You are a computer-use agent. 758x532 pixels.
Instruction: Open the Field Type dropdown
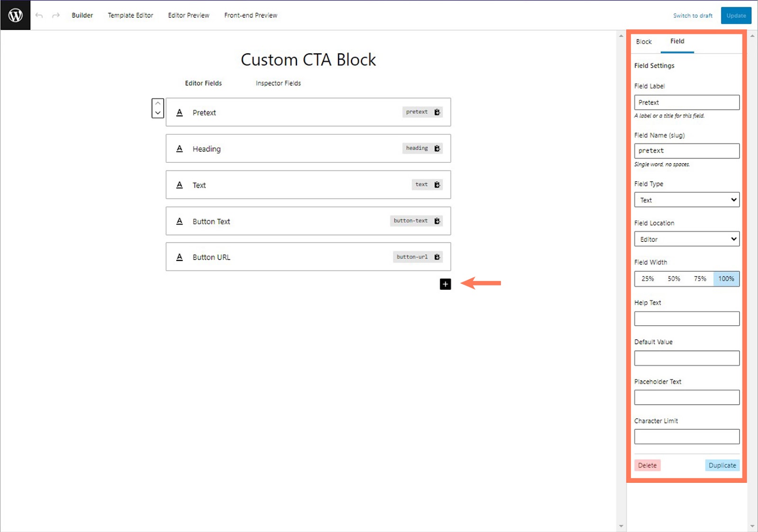[x=686, y=200]
